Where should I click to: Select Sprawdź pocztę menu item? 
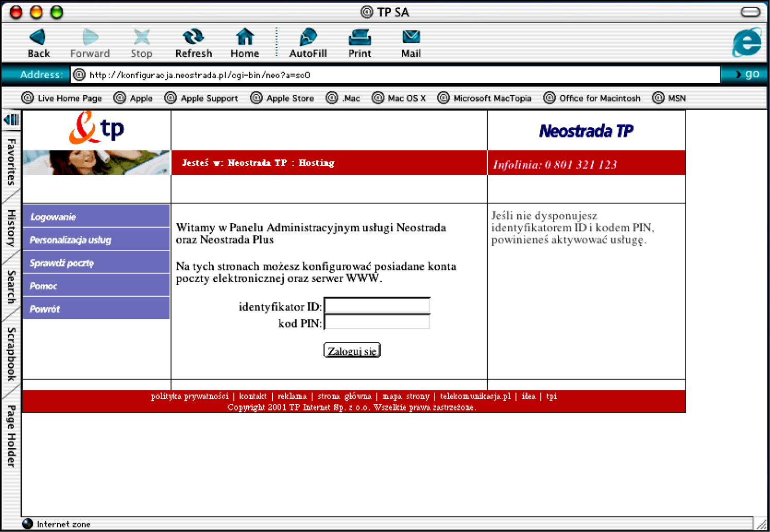point(96,263)
